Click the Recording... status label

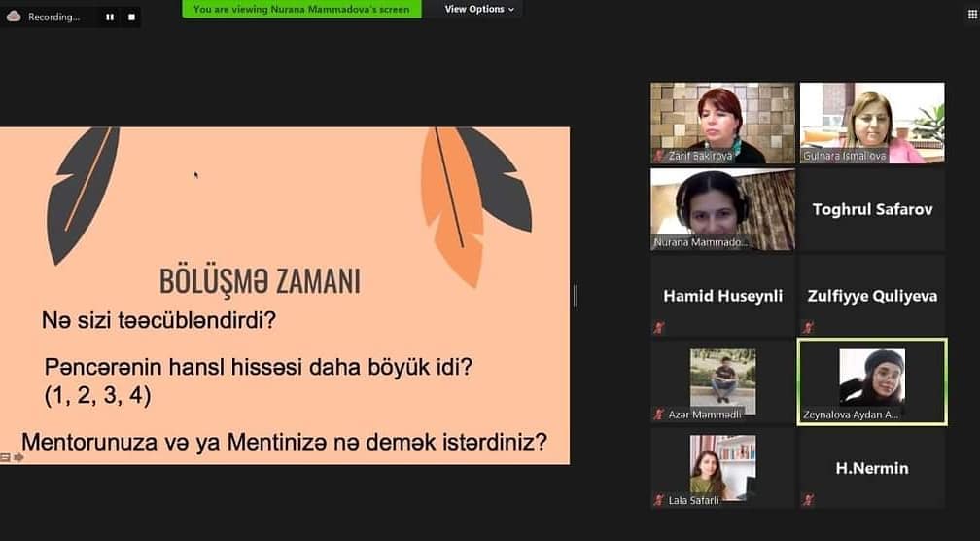(53, 17)
